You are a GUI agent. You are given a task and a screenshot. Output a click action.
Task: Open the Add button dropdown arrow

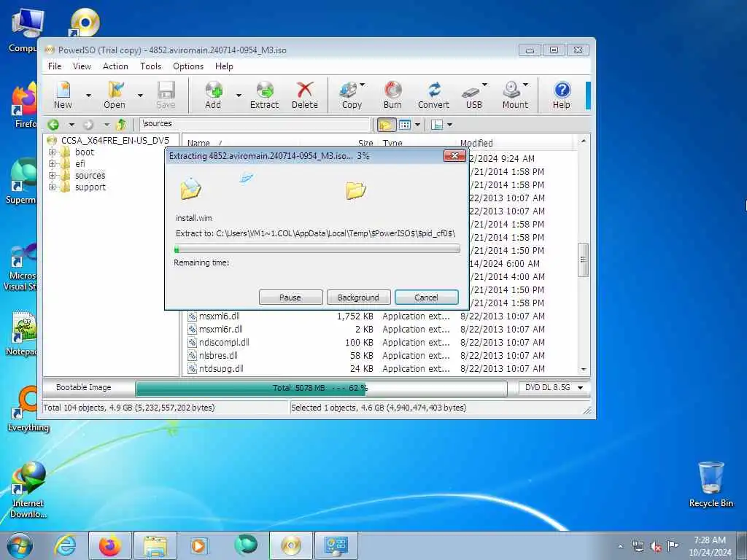239,96
